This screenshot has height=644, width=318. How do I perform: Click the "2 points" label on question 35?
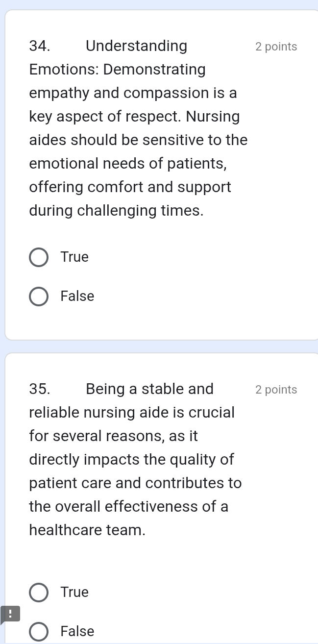(x=276, y=390)
